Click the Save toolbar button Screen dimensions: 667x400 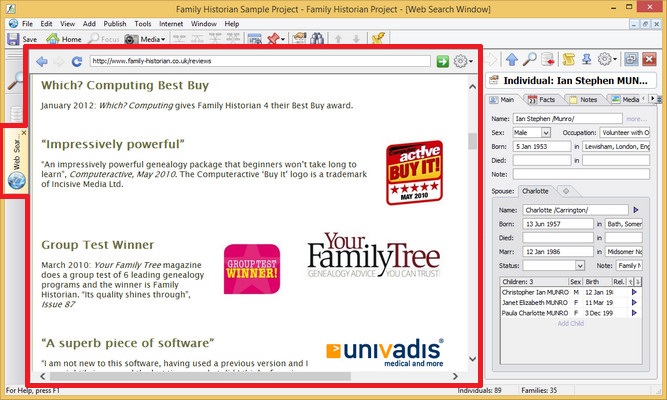(x=22, y=39)
